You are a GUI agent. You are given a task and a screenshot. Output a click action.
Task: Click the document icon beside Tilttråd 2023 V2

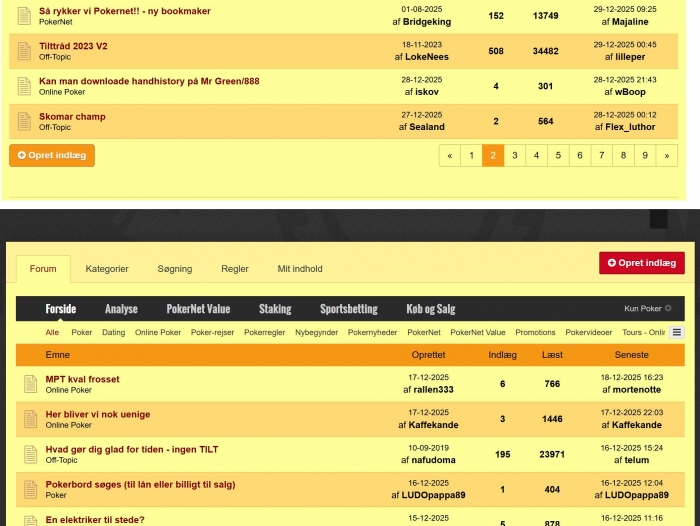tap(25, 51)
